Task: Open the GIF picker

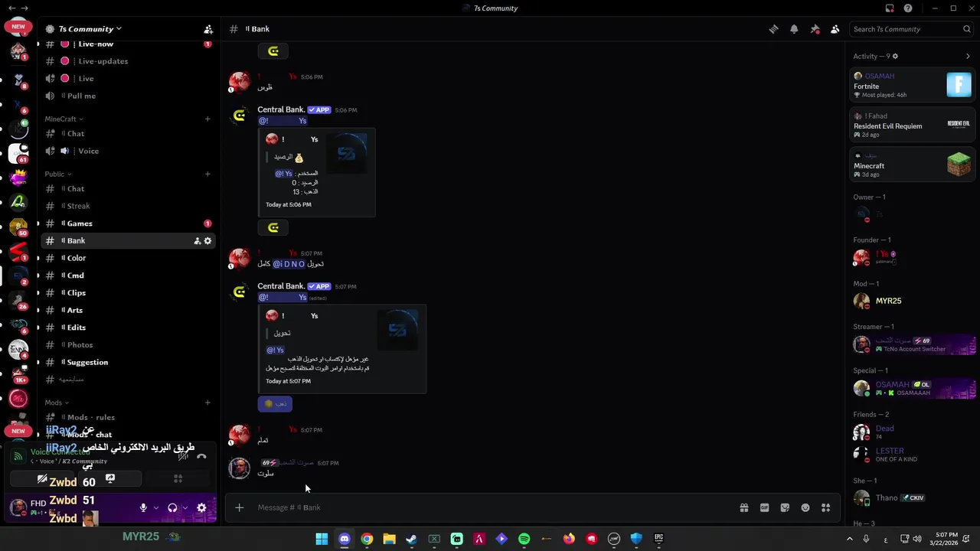Action: click(x=764, y=507)
